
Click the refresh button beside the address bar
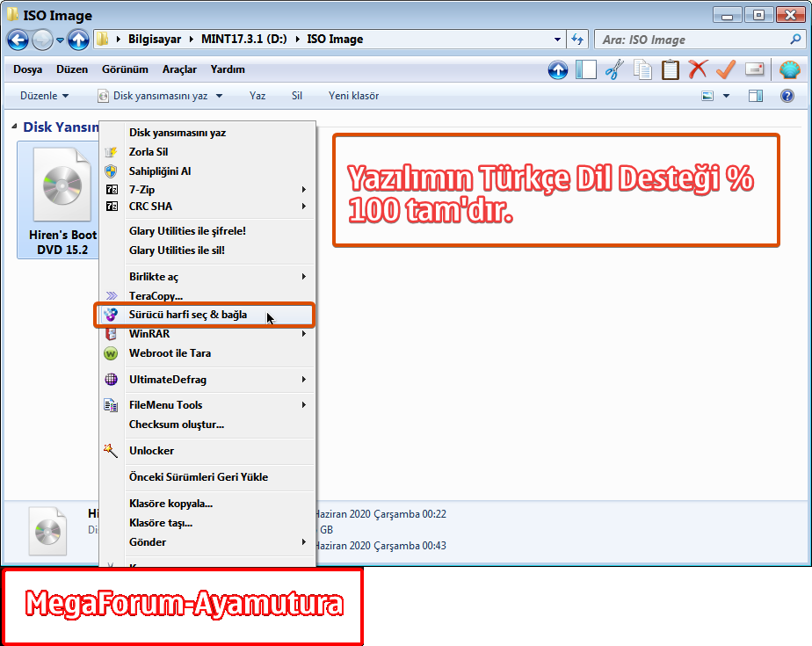pyautogui.click(x=577, y=40)
